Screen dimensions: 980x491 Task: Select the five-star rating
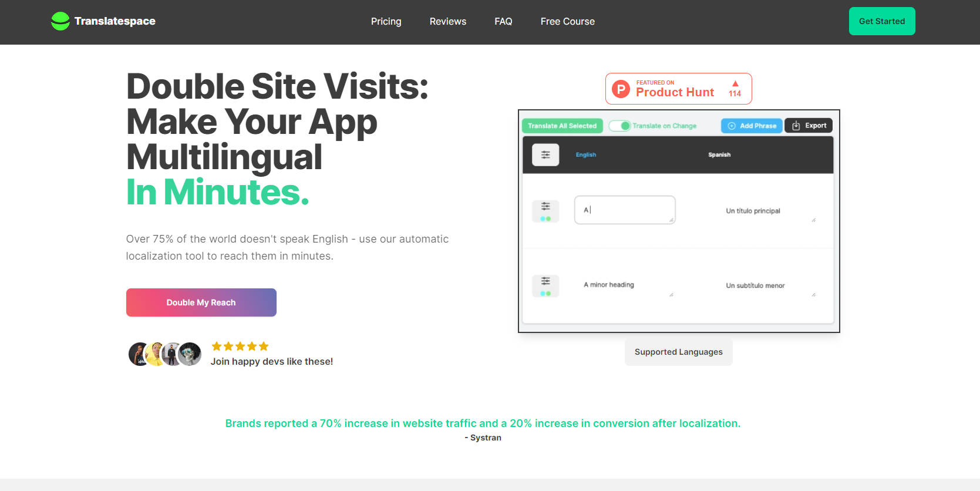tap(240, 347)
